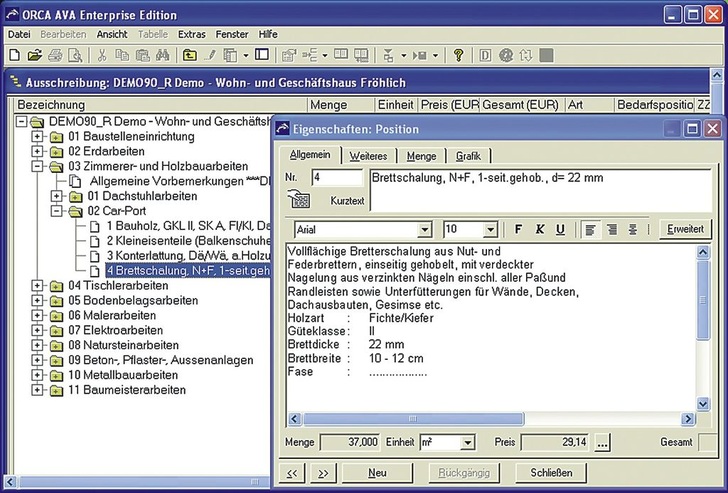
Task: Toggle right text alignment
Action: (612, 229)
